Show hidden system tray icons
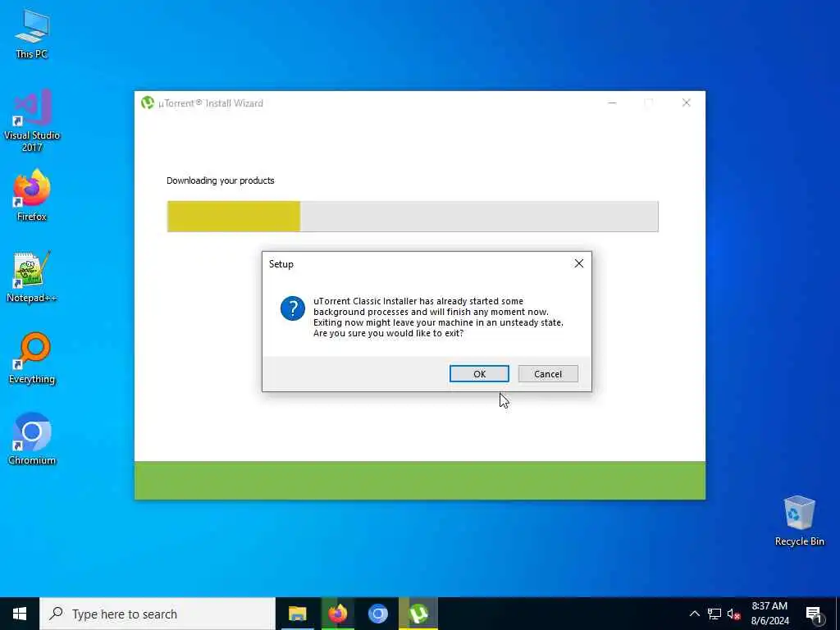This screenshot has width=840, height=630. [x=694, y=614]
